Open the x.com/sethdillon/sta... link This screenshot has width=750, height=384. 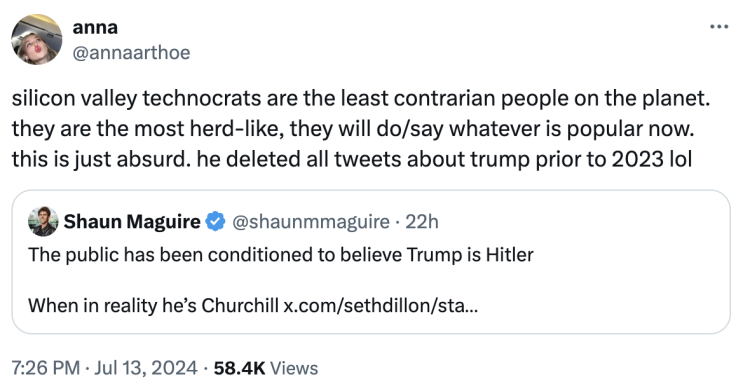[x=381, y=305]
